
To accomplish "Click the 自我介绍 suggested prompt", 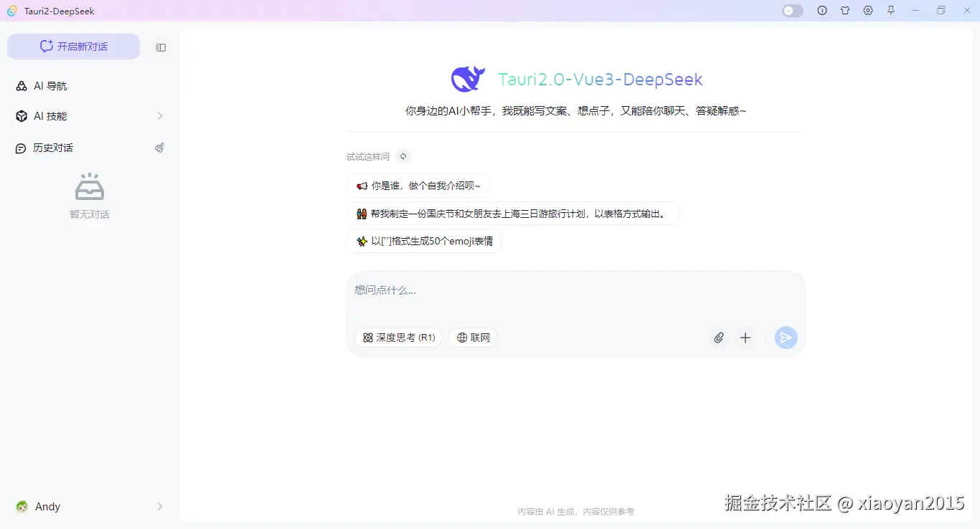I will point(418,185).
